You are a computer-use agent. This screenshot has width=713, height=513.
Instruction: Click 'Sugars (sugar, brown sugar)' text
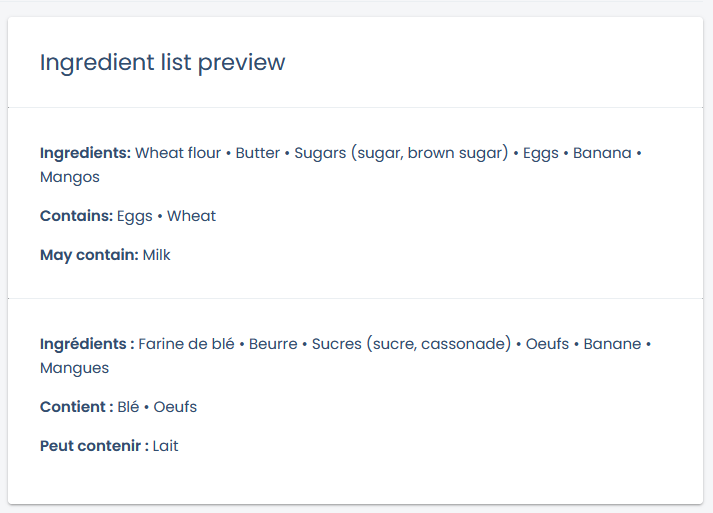click(x=401, y=153)
